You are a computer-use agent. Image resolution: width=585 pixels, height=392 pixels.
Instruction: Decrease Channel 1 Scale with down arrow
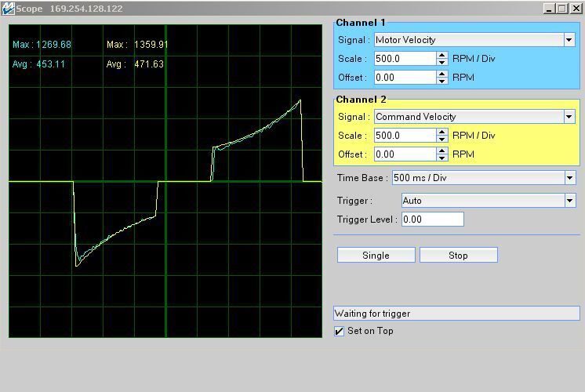(441, 62)
